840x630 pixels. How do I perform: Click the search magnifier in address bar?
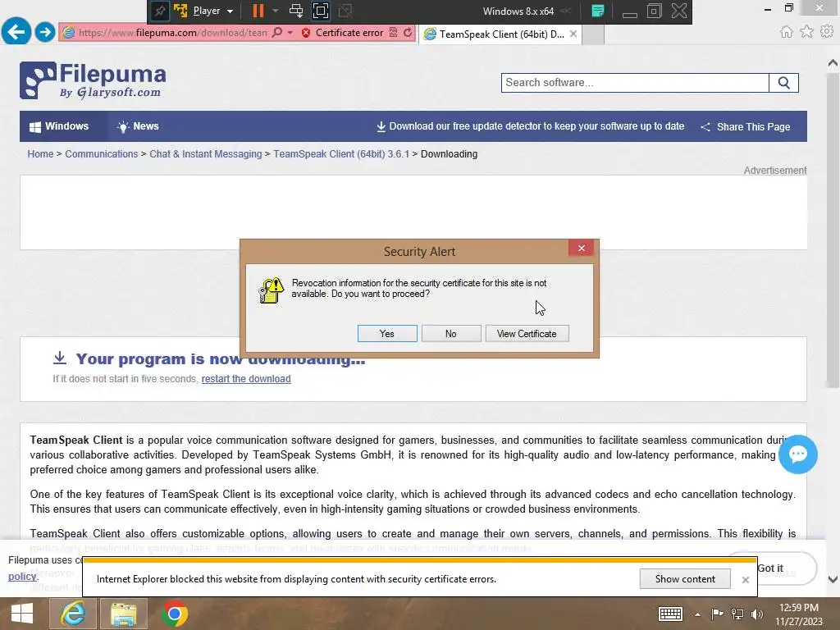click(277, 33)
